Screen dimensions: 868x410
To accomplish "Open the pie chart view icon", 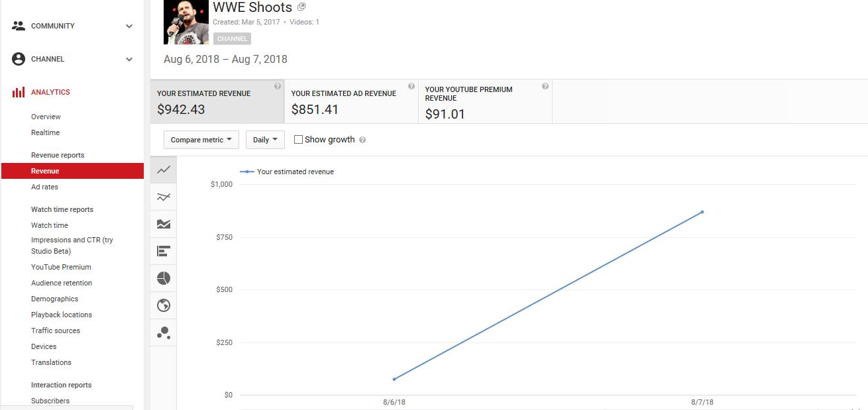I will (x=164, y=278).
